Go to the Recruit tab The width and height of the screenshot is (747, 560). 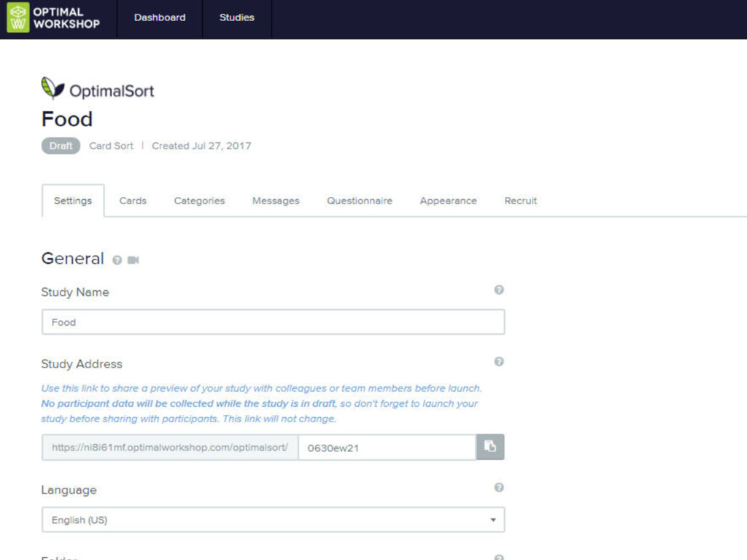[x=521, y=201]
